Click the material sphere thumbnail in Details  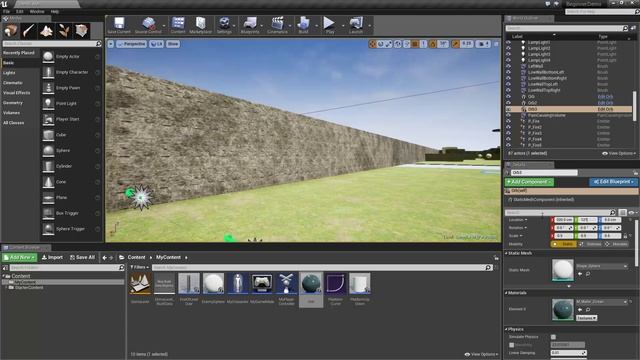[x=562, y=309]
